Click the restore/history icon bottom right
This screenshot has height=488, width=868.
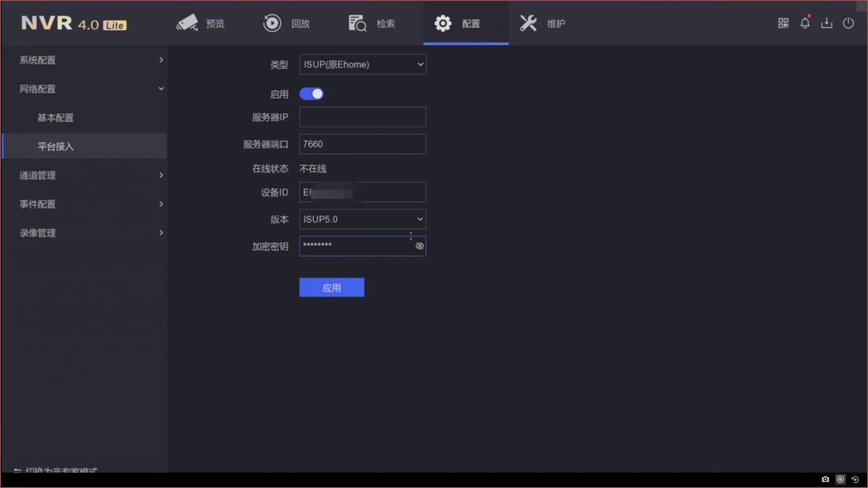pyautogui.click(x=855, y=479)
